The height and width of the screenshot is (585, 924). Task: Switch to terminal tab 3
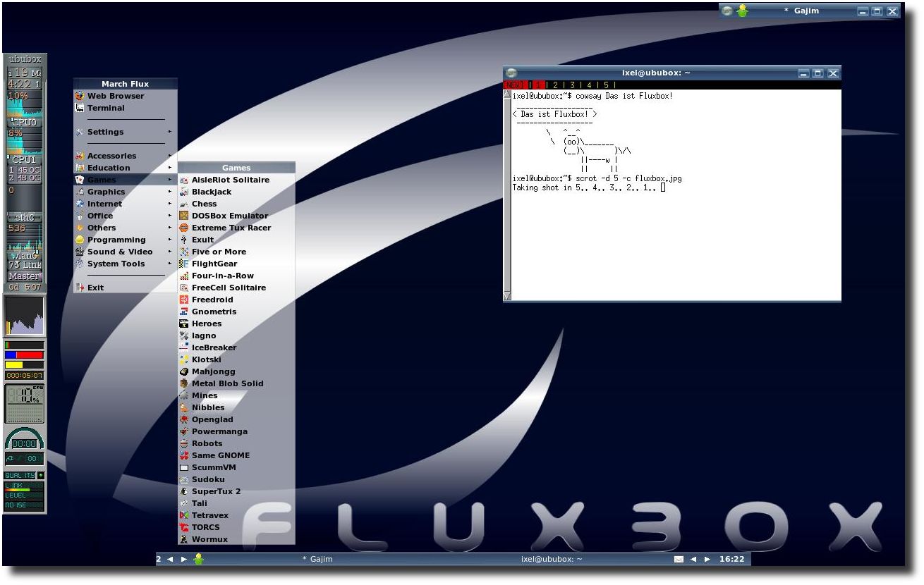click(572, 85)
